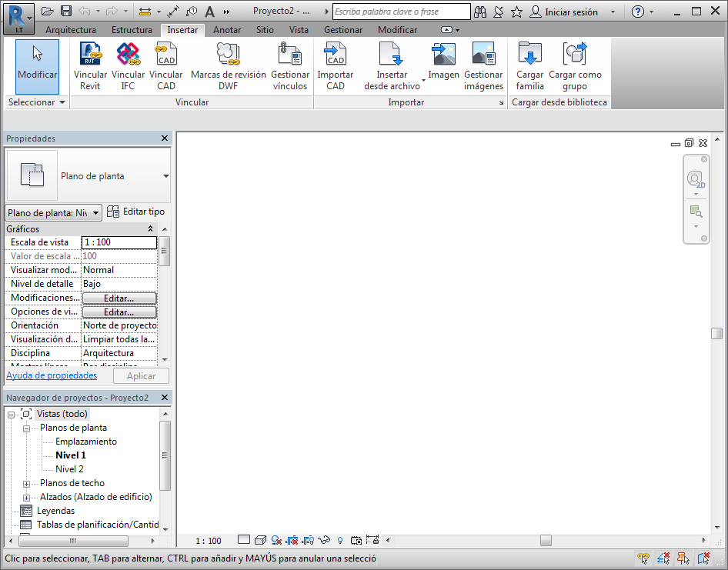Select the Tag by Category tool
728x570 pixels.
192,12
